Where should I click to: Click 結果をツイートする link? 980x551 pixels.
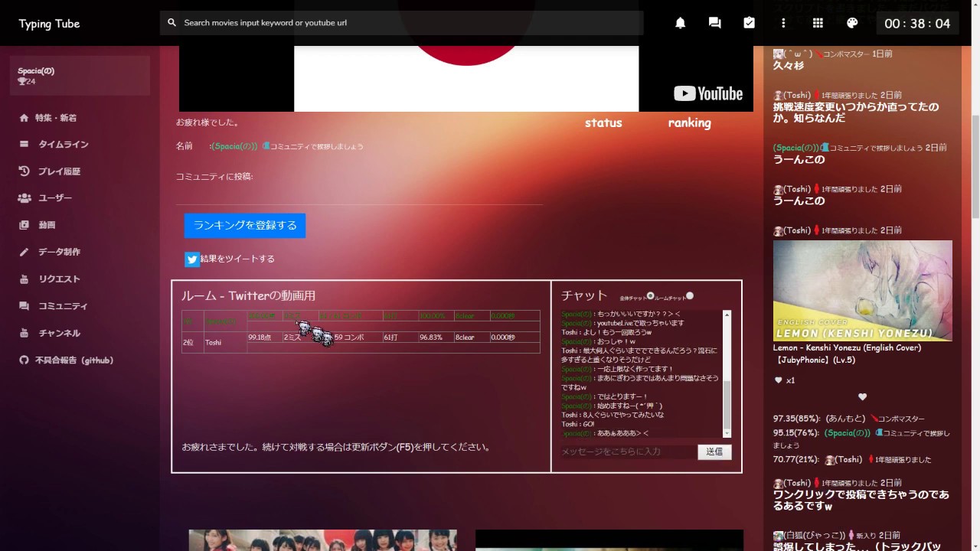[x=237, y=259]
